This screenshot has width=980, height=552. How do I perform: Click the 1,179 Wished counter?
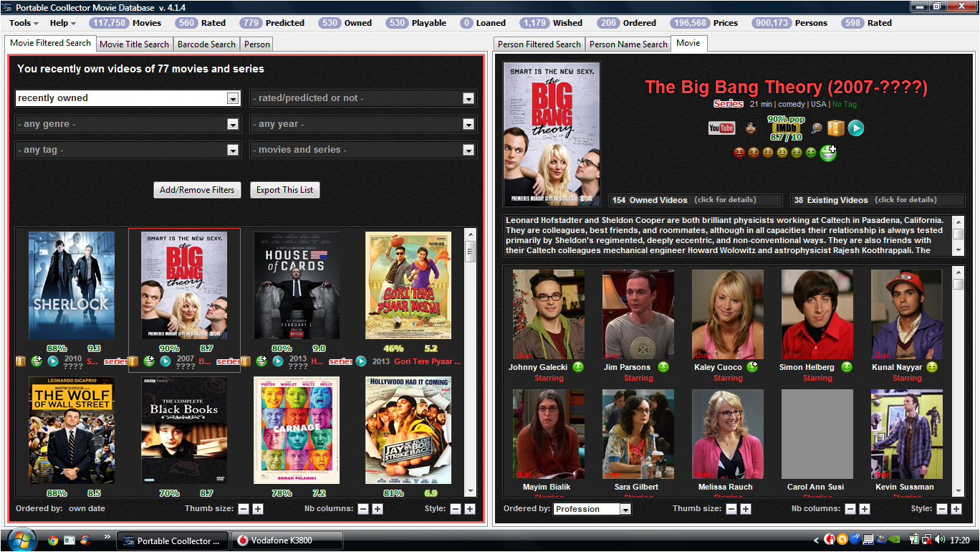point(551,23)
